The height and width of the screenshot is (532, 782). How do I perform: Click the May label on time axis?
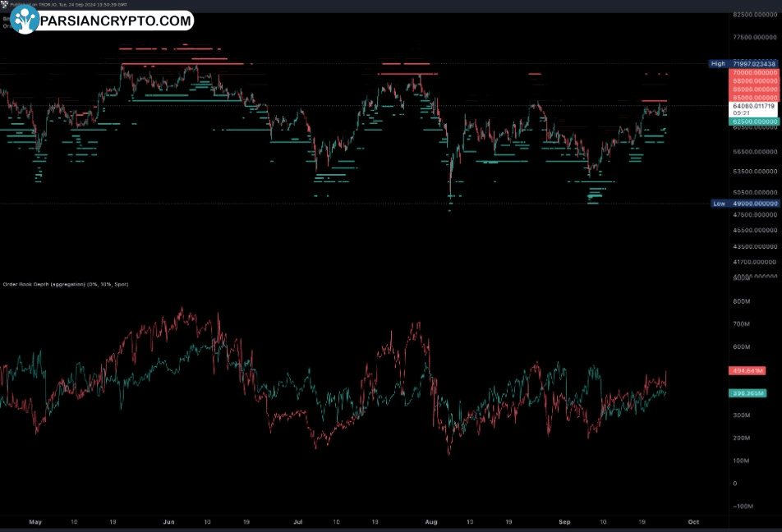34,521
